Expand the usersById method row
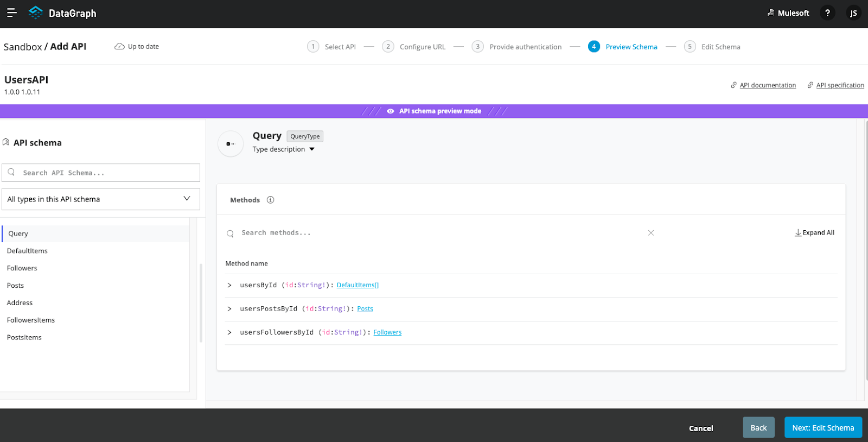Image resolution: width=868 pixels, height=442 pixels. [229, 285]
